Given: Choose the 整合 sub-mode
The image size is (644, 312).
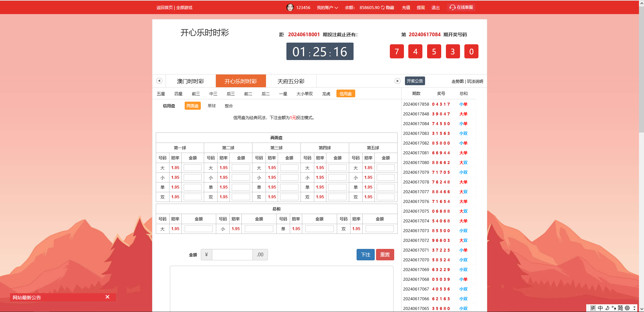Looking at the screenshot, I should (229, 106).
